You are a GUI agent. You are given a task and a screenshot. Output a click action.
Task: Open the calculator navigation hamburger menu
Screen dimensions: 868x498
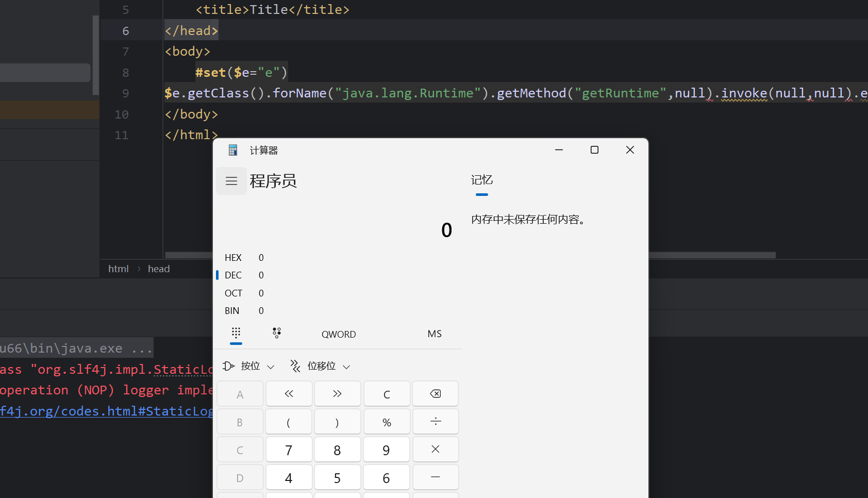[x=231, y=181]
